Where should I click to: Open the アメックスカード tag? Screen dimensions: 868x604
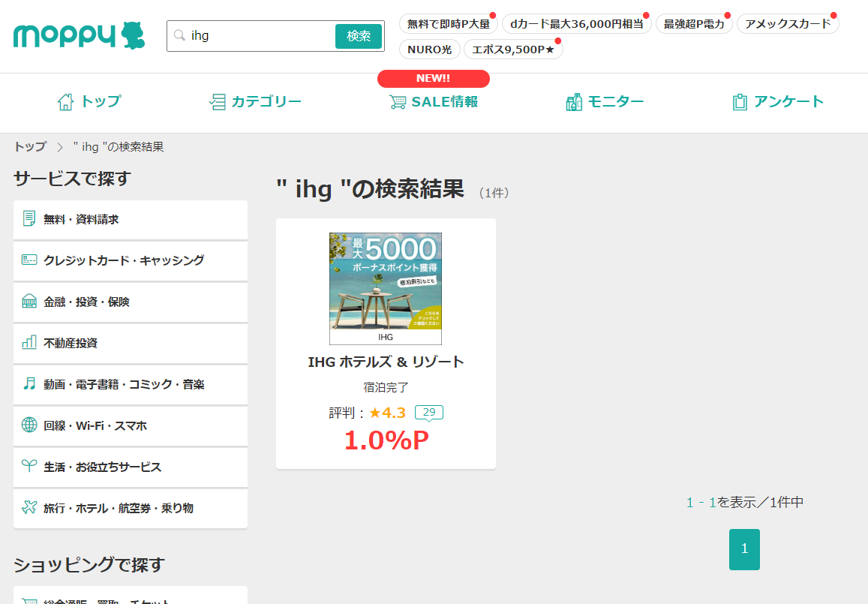(788, 24)
